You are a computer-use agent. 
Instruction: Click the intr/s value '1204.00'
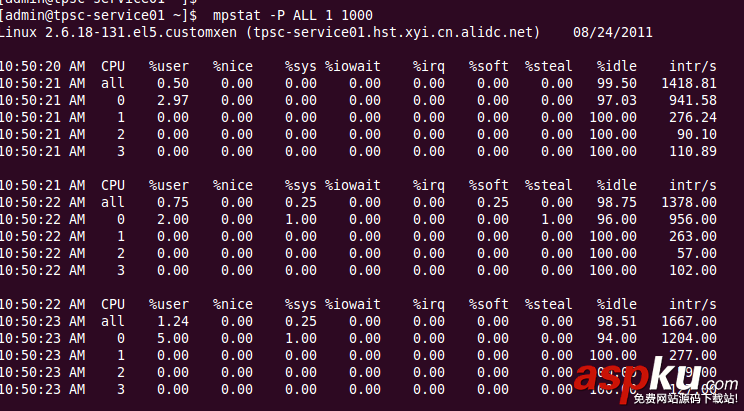pyautogui.click(x=689, y=339)
